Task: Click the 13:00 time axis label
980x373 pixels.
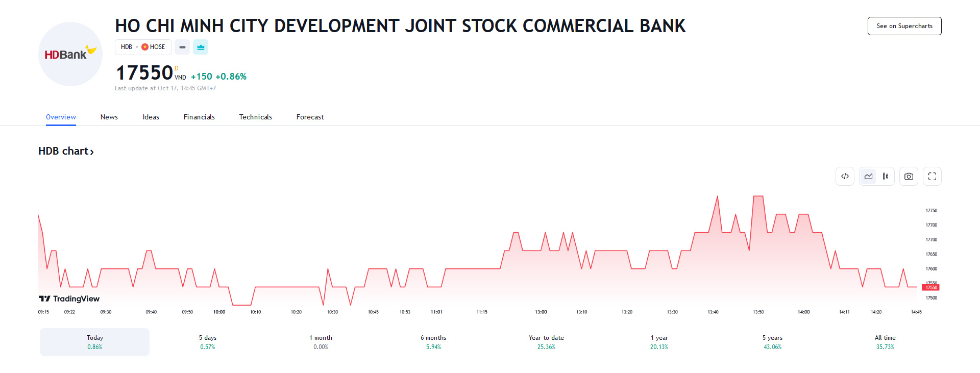Action: [x=541, y=312]
